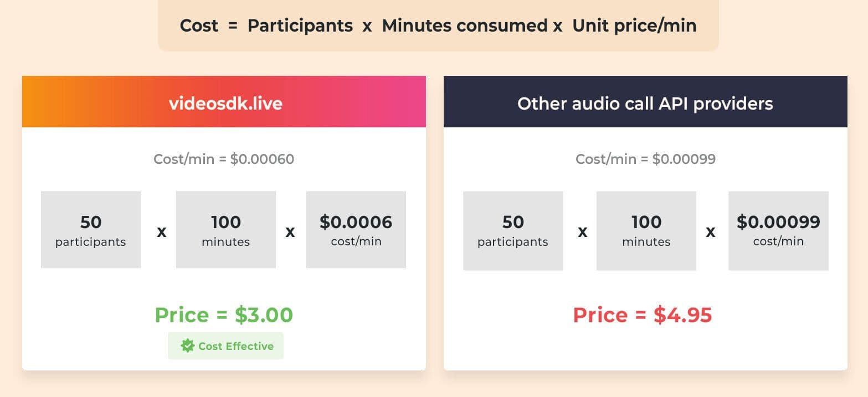Click the $0.0006 cost/min box
868x397 pixels.
[356, 230]
